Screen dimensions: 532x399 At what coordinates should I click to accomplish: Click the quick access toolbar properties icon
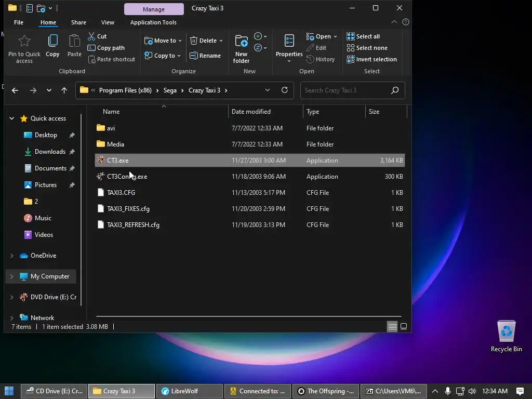pos(30,8)
